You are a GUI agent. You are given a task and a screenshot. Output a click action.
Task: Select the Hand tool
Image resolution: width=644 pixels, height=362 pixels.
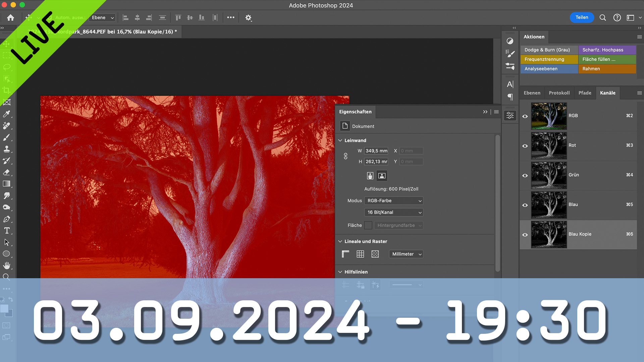point(6,265)
